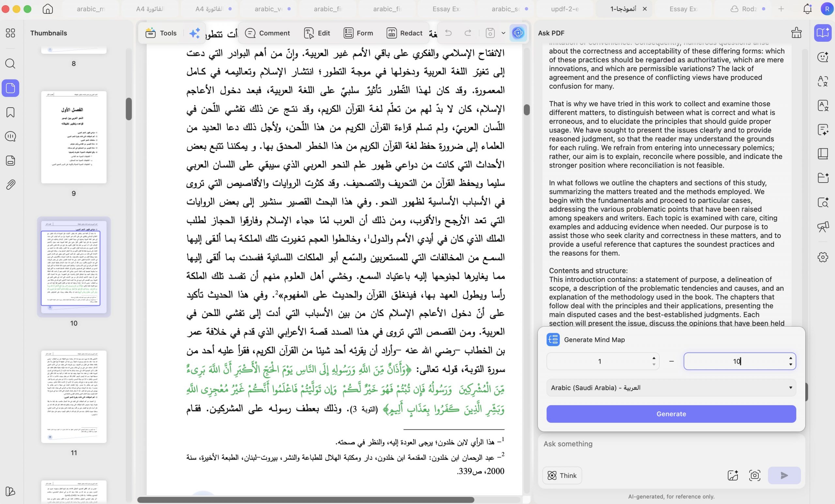Select the page thumbnails sidebar icon

pos(10,88)
